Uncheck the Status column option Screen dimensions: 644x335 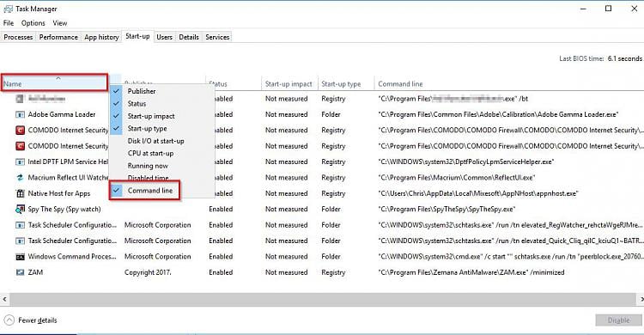point(137,104)
